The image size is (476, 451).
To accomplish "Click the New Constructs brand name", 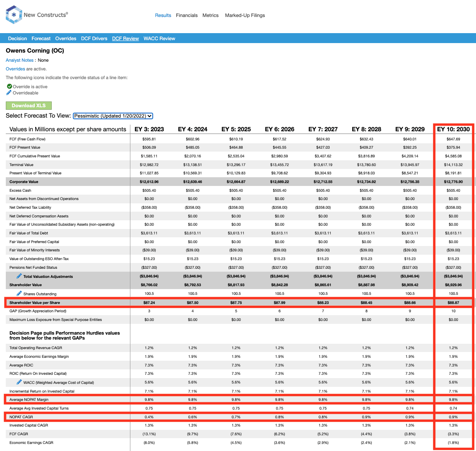I will tap(46, 14).
